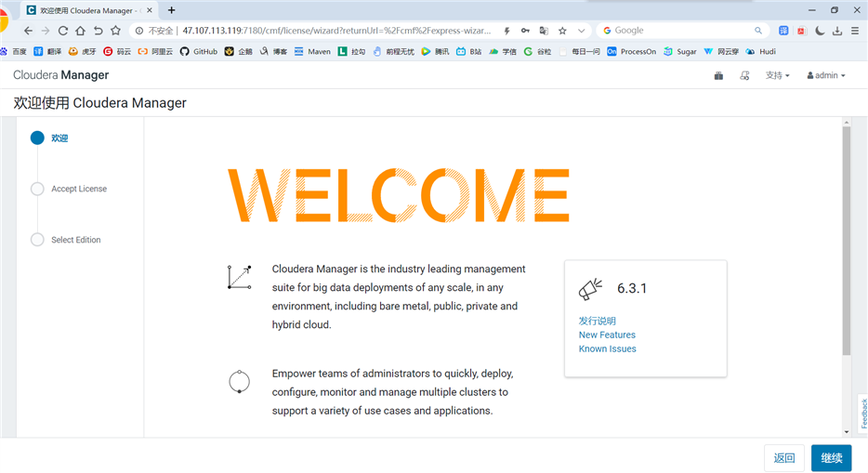Expand the 支持 support dropdown

(x=777, y=75)
